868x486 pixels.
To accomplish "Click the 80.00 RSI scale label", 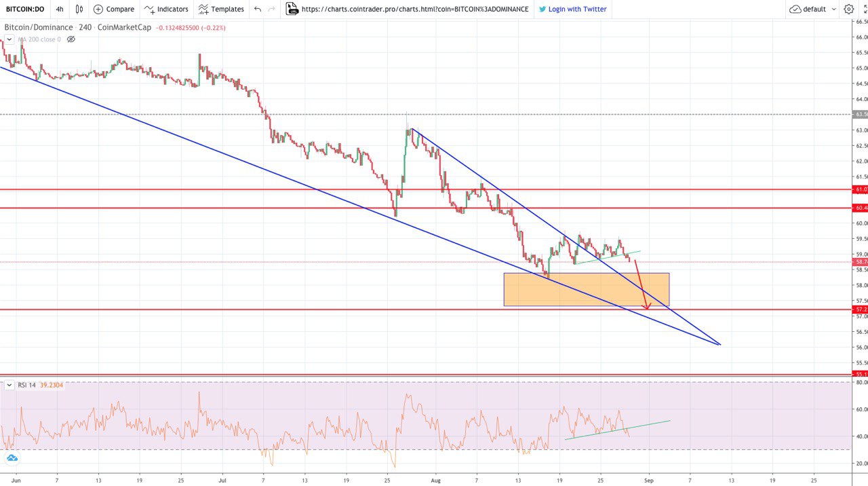I will coord(862,382).
